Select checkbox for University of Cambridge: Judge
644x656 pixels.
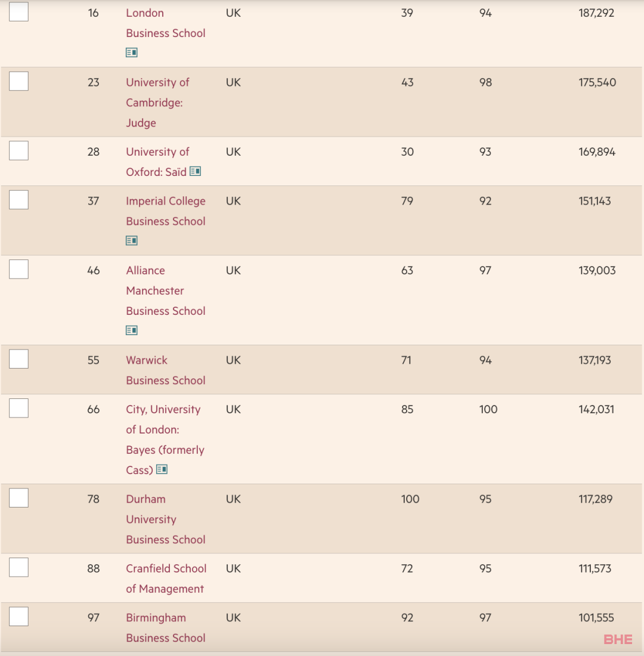click(x=19, y=81)
